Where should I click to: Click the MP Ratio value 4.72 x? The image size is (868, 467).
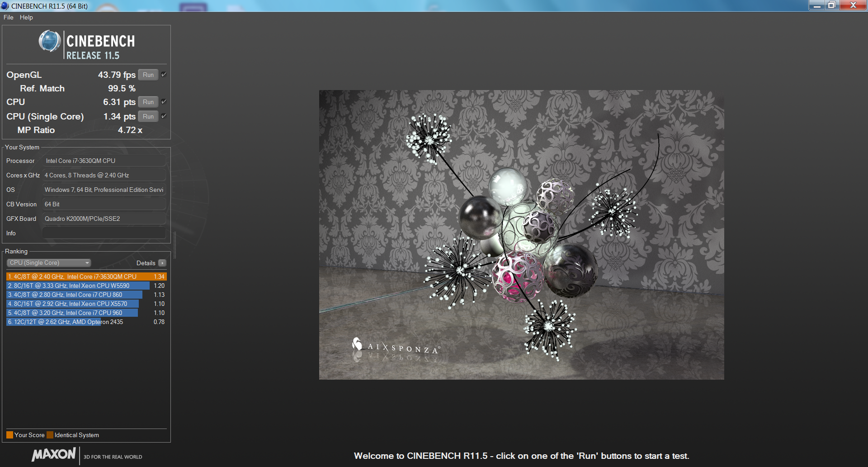tap(130, 130)
